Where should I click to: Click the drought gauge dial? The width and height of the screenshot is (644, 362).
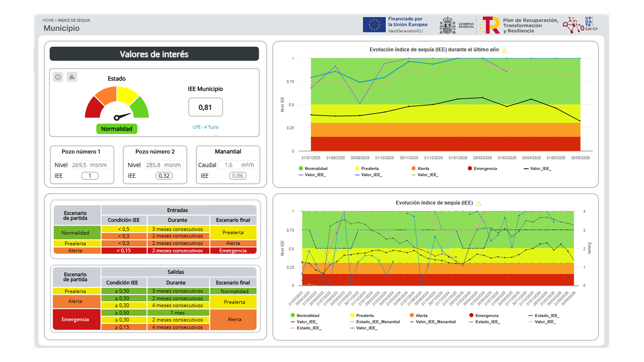tap(117, 103)
